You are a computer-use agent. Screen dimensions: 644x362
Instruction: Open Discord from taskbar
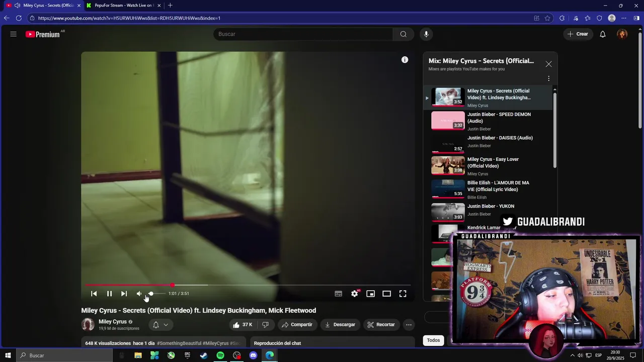point(253,355)
